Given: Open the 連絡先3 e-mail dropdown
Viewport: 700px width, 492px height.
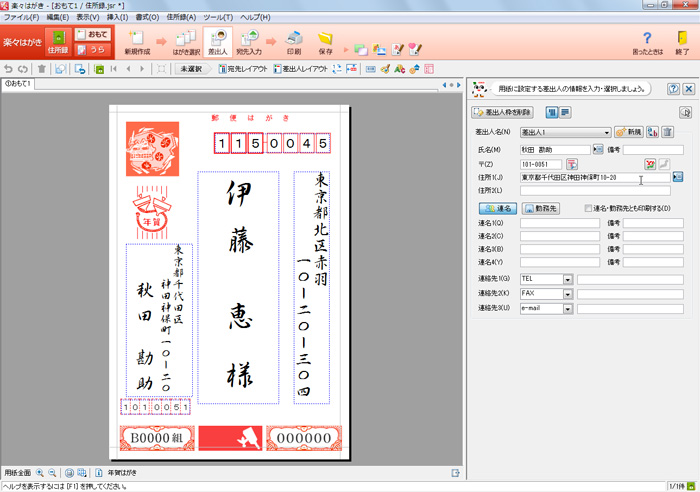Looking at the screenshot, I should [x=567, y=309].
